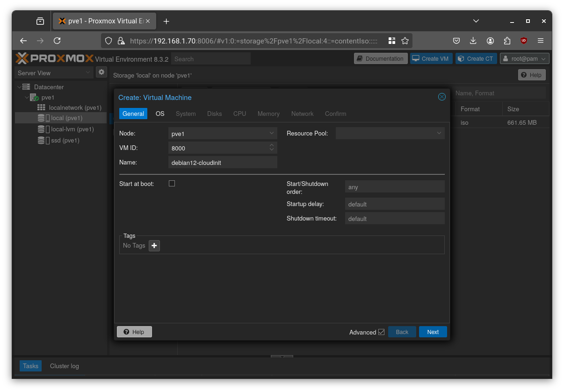The image size is (564, 392).
Task: Increment VM ID with the up arrow
Action: click(x=272, y=145)
